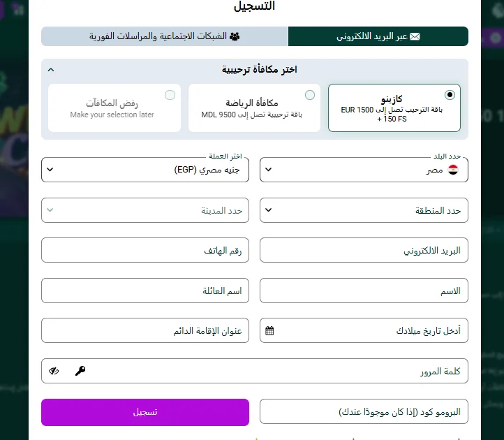Select the Sports bonus radio option

point(310,94)
